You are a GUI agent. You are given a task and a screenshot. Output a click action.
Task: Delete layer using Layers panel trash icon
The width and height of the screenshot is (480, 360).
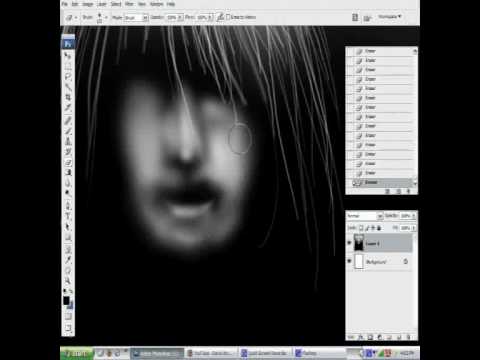coord(409,337)
